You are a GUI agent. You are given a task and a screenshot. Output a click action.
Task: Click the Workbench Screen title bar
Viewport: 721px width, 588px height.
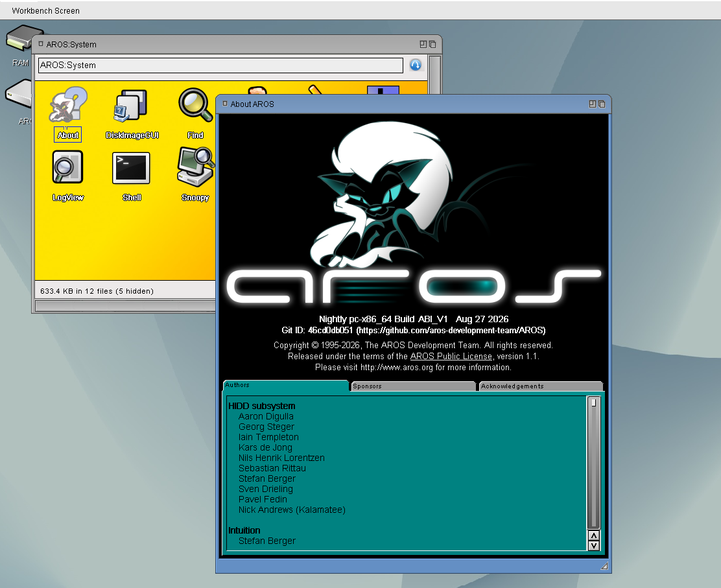[x=360, y=10]
